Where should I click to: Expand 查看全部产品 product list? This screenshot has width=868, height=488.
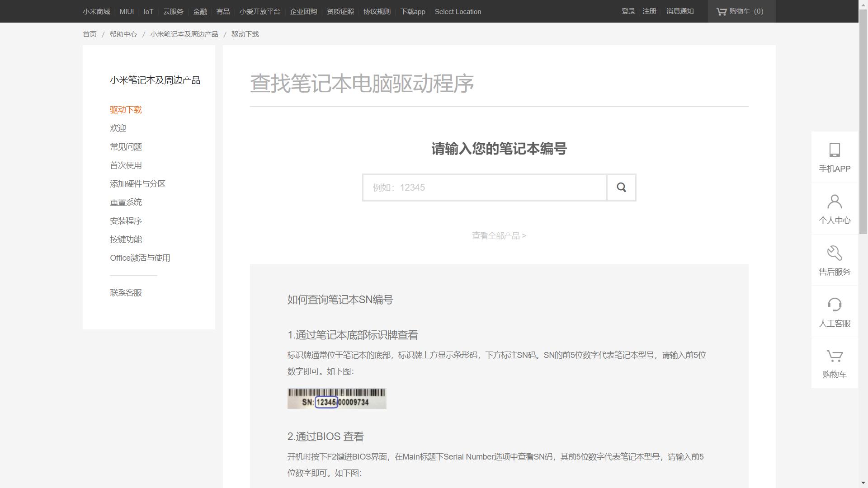tap(498, 235)
